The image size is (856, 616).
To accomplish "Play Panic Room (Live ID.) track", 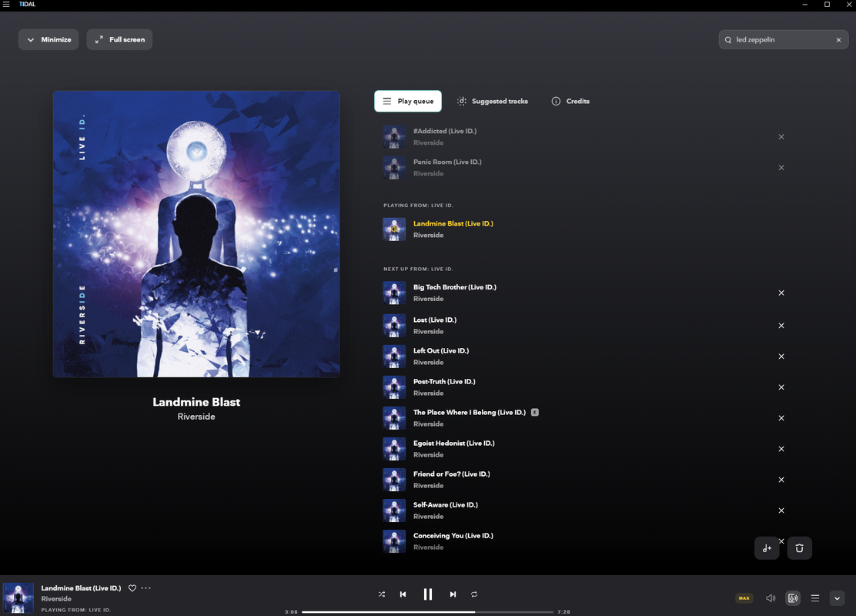I will (x=583, y=168).
